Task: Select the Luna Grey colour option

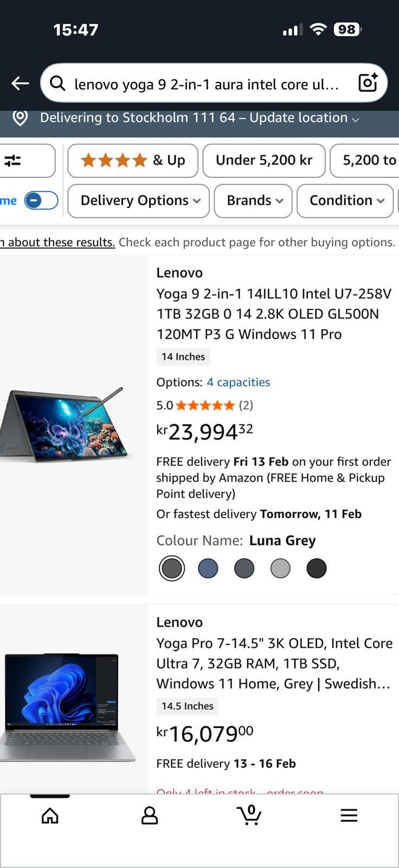Action: pos(172,569)
